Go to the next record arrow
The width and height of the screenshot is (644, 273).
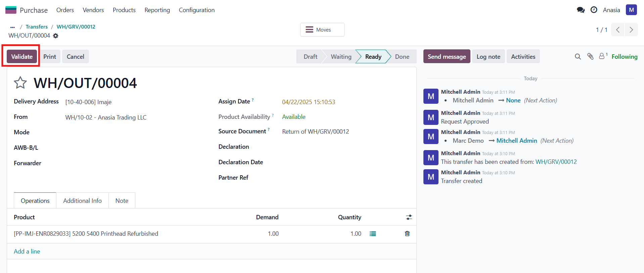pyautogui.click(x=631, y=30)
